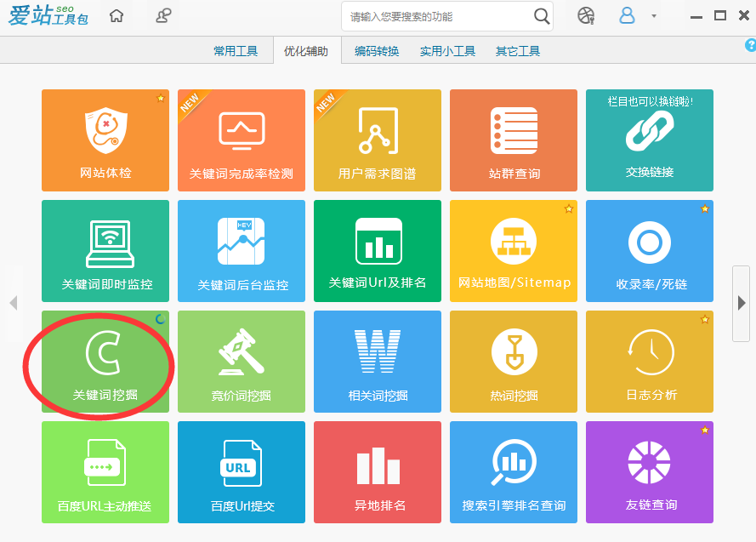
Task: Open the 交换链接 chain link tool
Action: (x=650, y=140)
